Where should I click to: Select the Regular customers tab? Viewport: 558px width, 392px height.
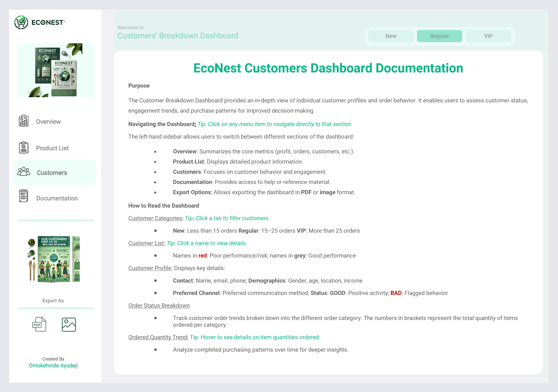point(439,36)
